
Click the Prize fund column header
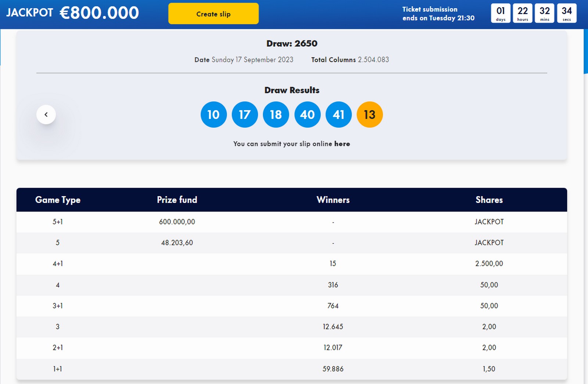click(x=177, y=200)
